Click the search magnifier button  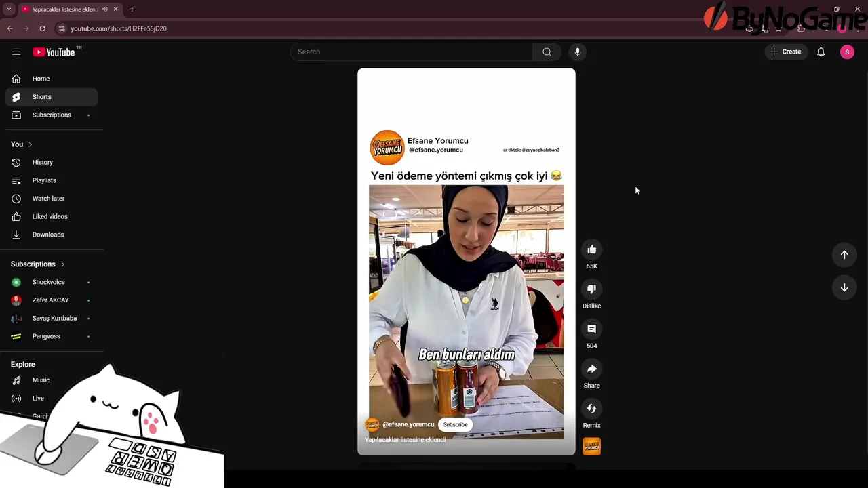point(547,52)
